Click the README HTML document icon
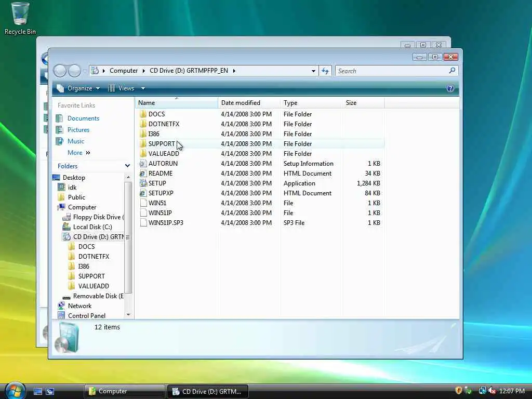Screen dimensions: 532x399 click(143, 173)
